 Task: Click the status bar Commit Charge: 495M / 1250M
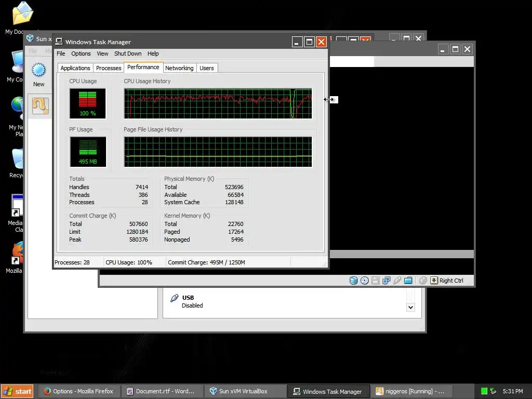206,262
